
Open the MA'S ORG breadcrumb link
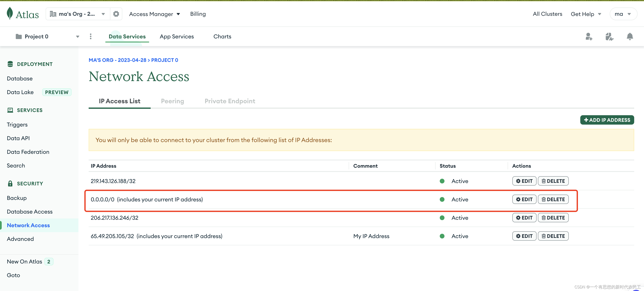117,60
